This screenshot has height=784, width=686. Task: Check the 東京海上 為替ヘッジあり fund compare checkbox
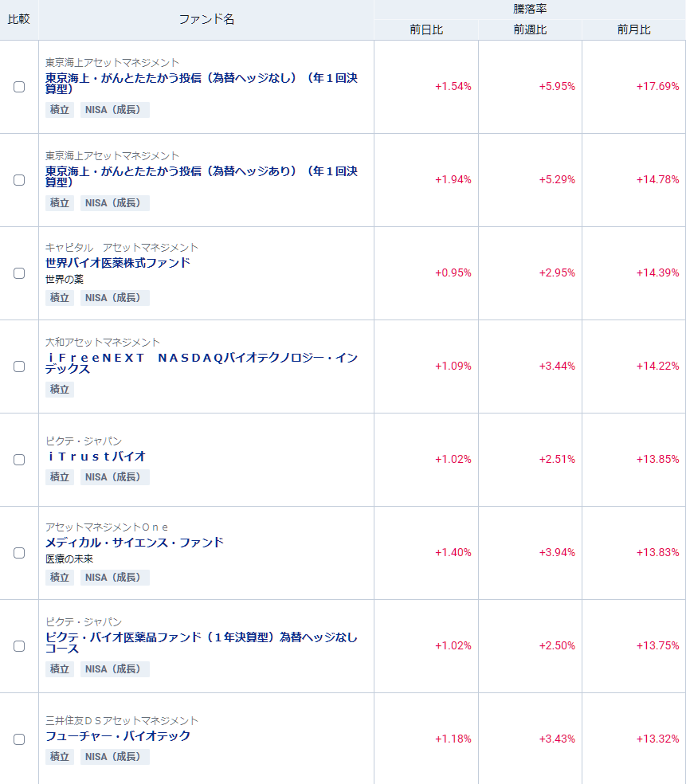[x=19, y=180]
